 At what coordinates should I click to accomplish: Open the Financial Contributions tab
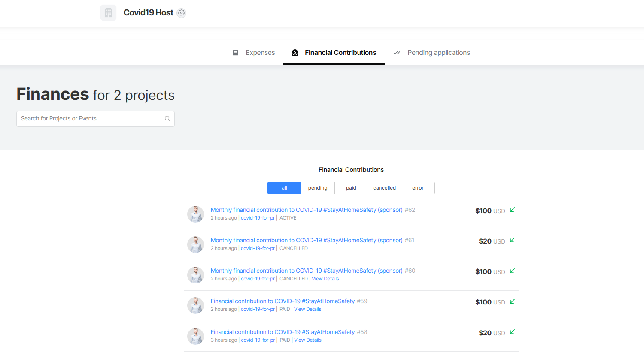340,53
